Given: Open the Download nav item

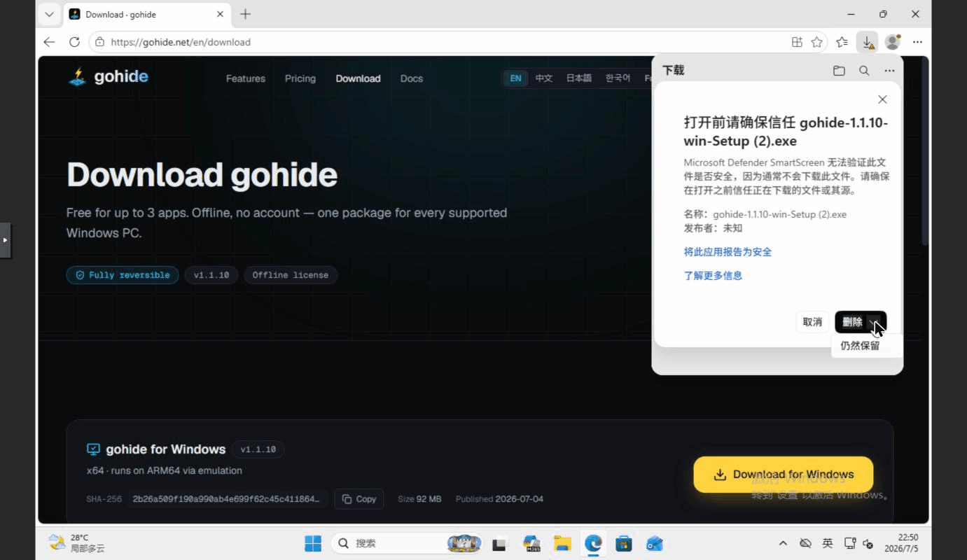Looking at the screenshot, I should [x=358, y=78].
